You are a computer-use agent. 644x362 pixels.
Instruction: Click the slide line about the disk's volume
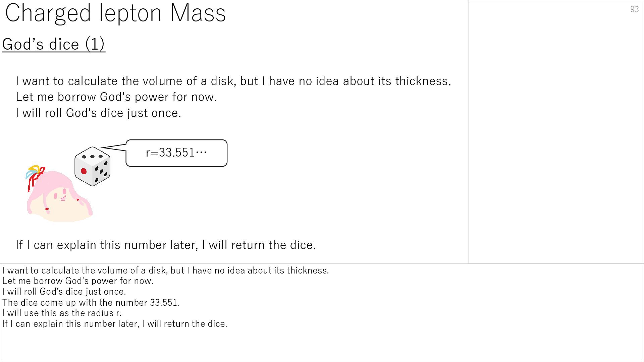[233, 81]
